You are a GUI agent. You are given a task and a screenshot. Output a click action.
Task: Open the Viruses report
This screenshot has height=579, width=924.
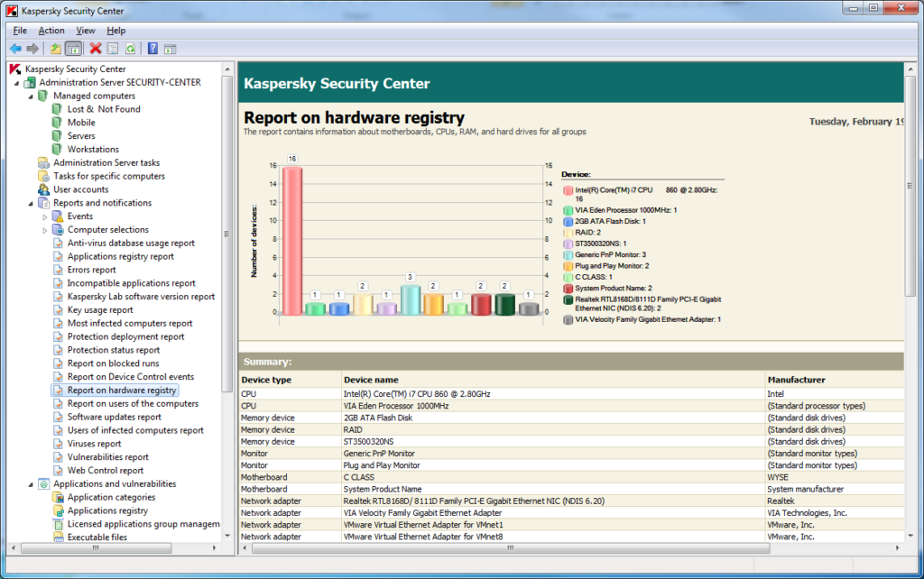(x=94, y=444)
